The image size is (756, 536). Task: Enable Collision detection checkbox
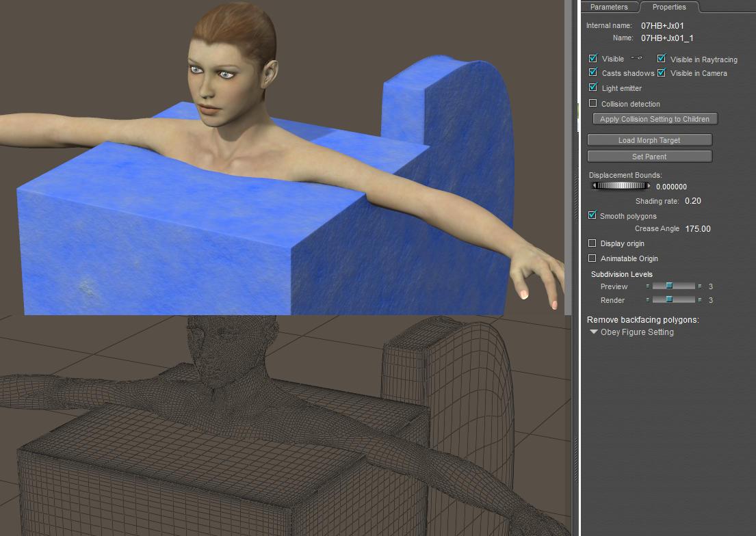[x=593, y=103]
